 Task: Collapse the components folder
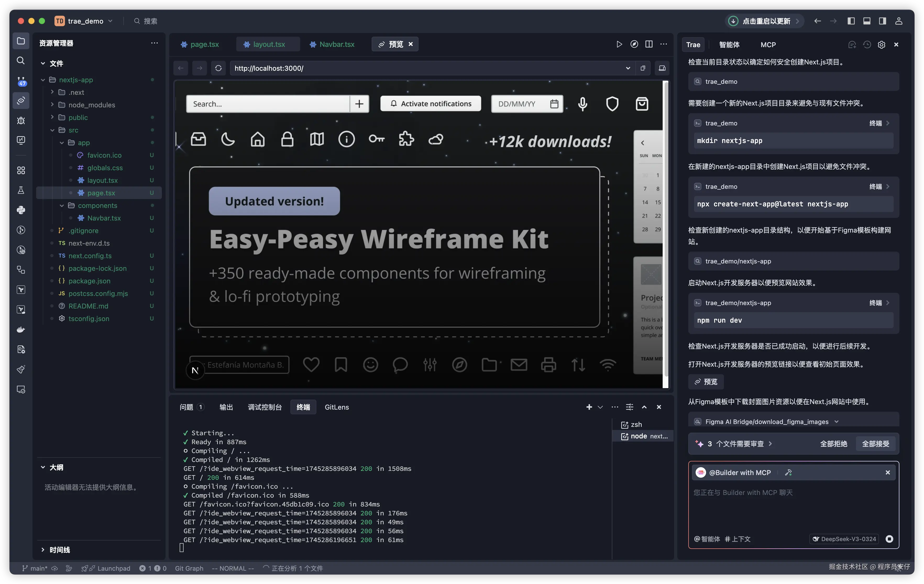click(62, 206)
